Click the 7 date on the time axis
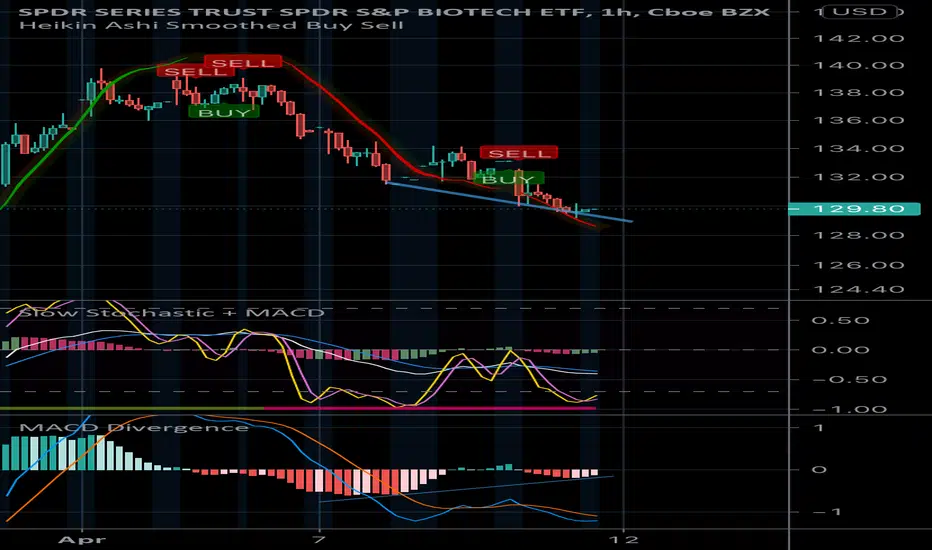Image resolution: width=932 pixels, height=550 pixels. tap(320, 540)
